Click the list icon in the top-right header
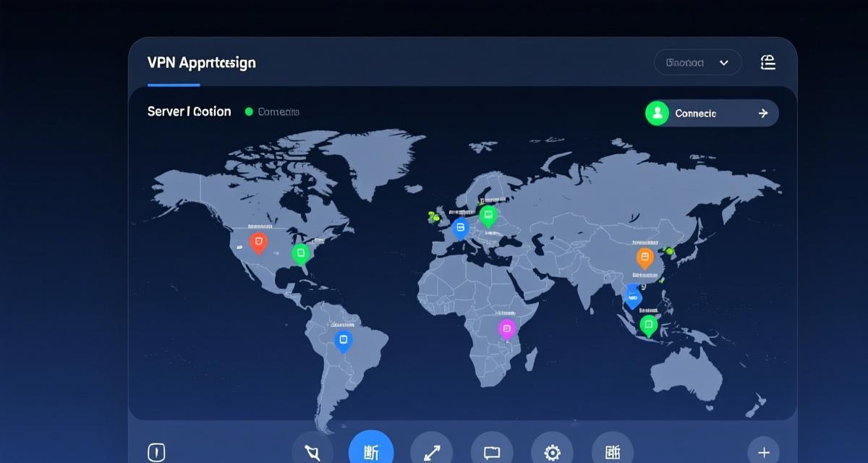 [x=768, y=62]
